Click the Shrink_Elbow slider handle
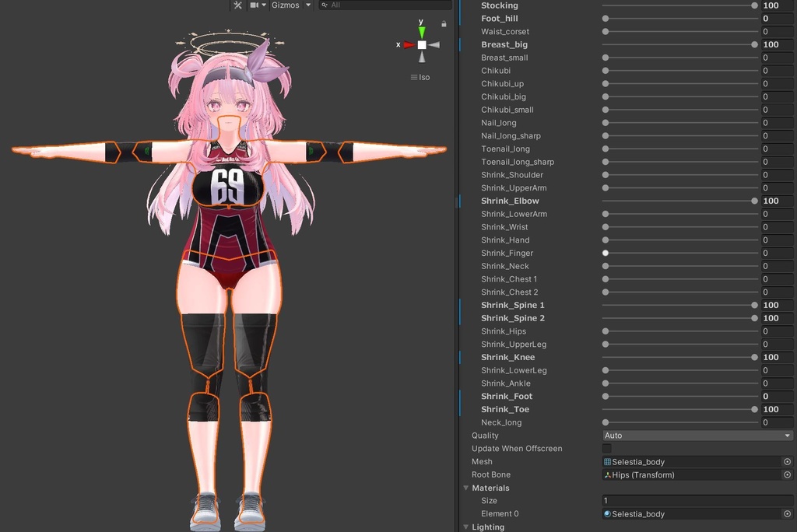The width and height of the screenshot is (797, 532). tap(754, 201)
